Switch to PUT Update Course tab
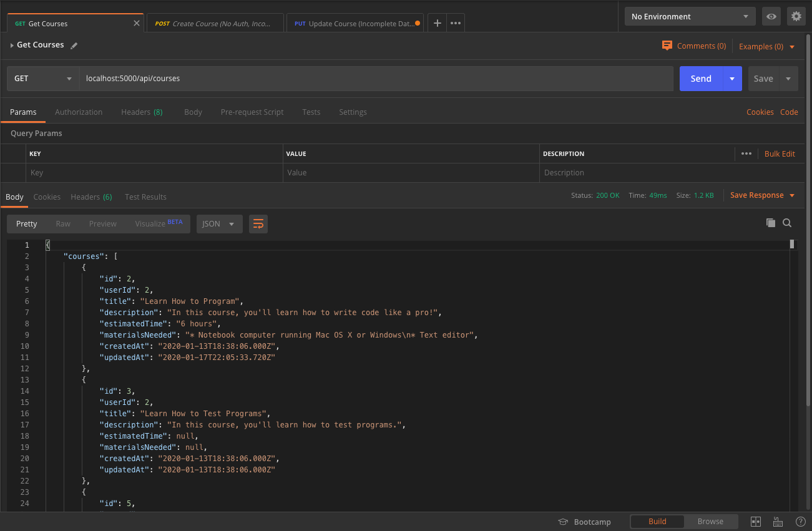Image resolution: width=812 pixels, height=531 pixels. [355, 24]
